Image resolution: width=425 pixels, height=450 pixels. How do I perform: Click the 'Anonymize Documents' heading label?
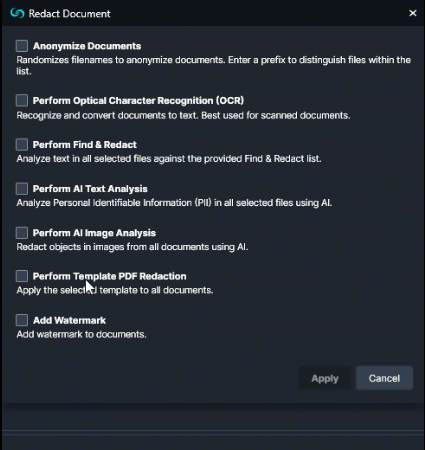[x=87, y=46]
